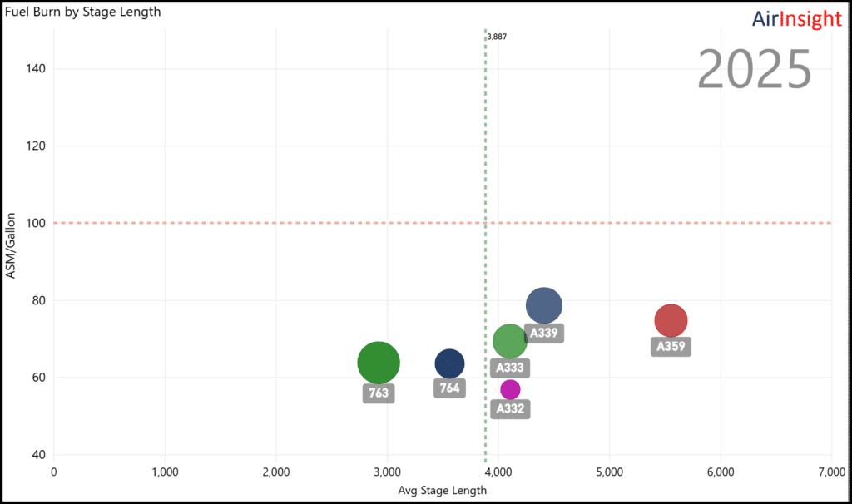Click the light green A333 bubble
The height and width of the screenshot is (504, 852).
(510, 340)
